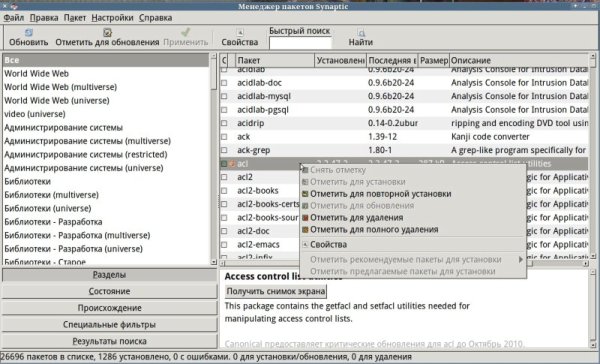
Task: Toggle the status checkbox for ack-grep
Action: coord(224,150)
